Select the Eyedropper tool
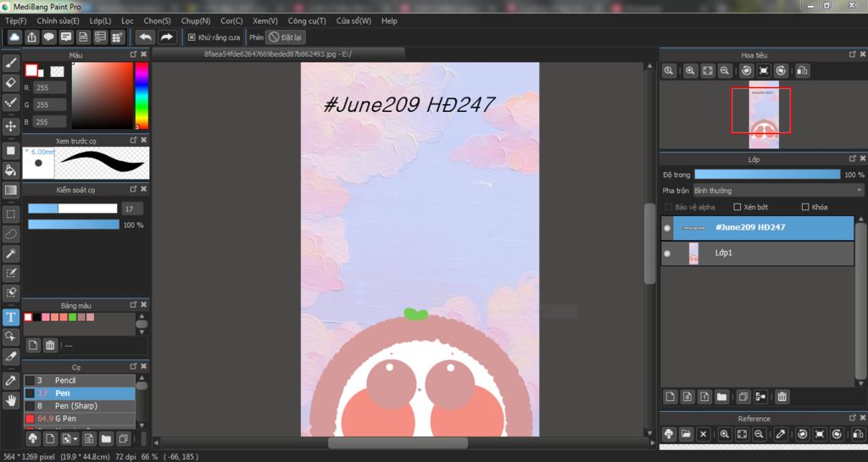 tap(10, 380)
